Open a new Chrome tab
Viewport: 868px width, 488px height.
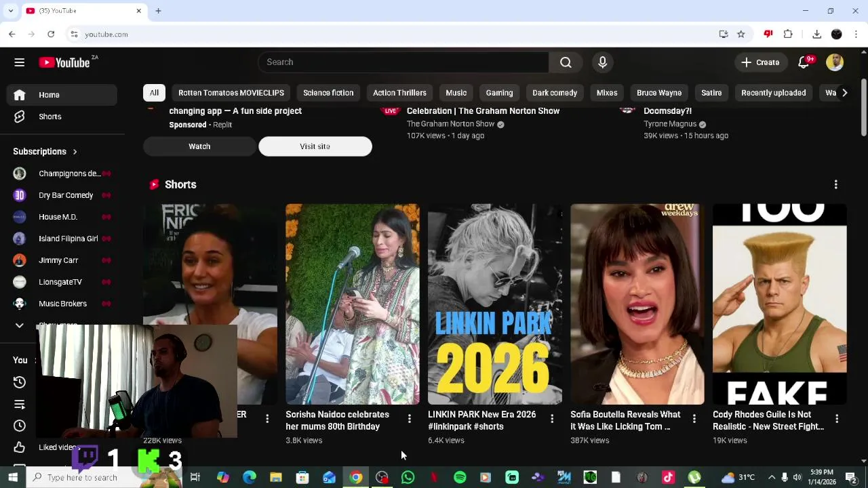pos(158,11)
